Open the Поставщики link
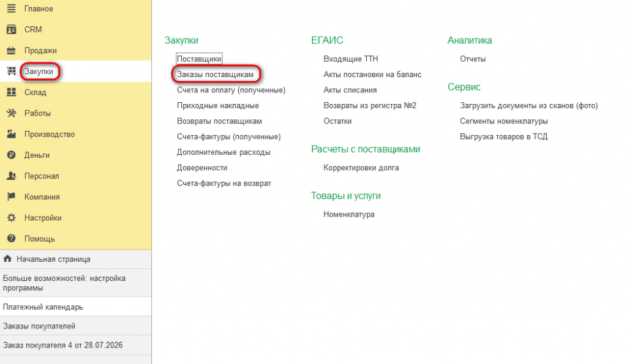 tap(199, 59)
